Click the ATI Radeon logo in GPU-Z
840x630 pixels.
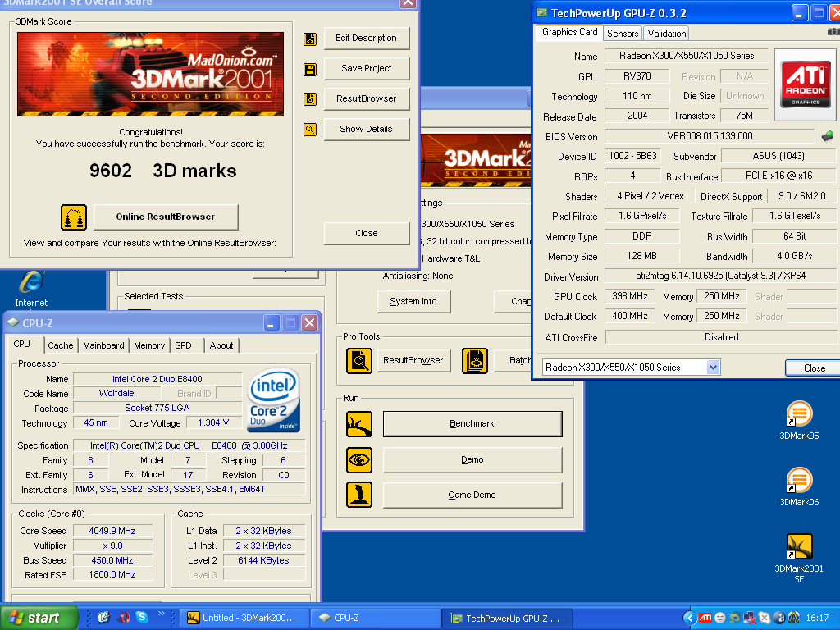click(806, 84)
